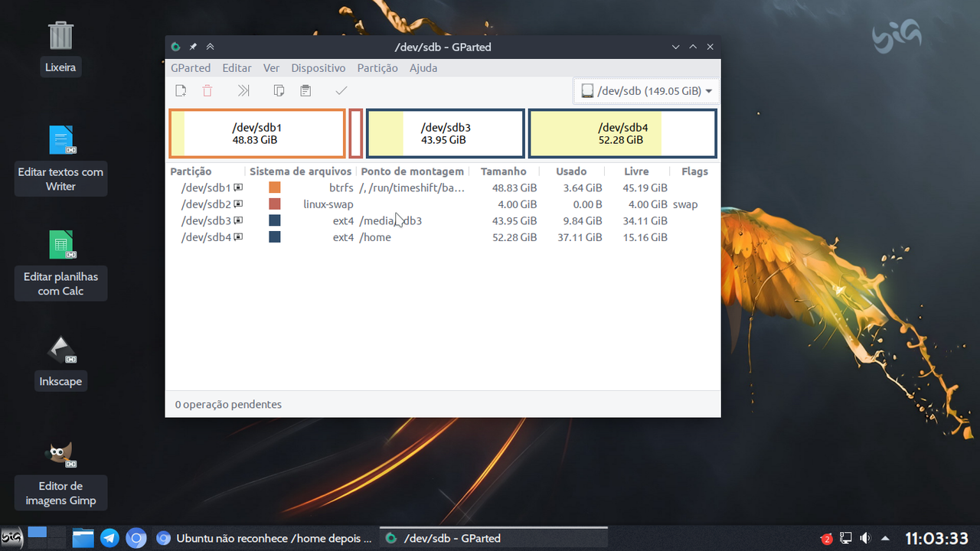
Task: Click the keep-above double chevron in title bar
Action: (210, 47)
